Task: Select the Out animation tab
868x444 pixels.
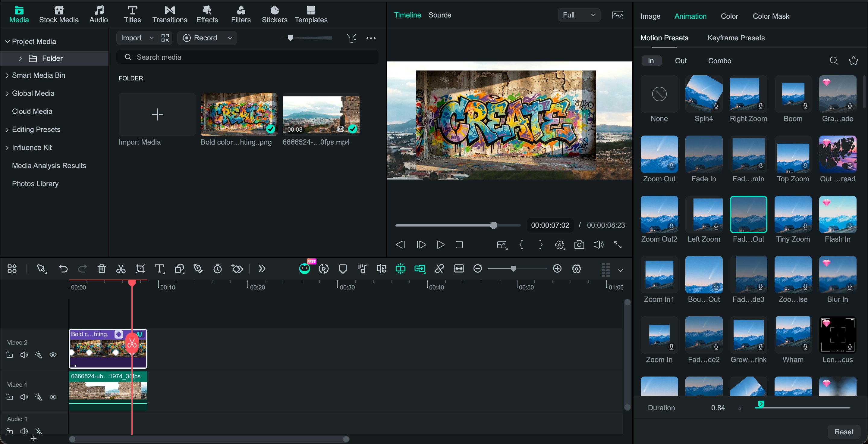Action: click(x=681, y=61)
